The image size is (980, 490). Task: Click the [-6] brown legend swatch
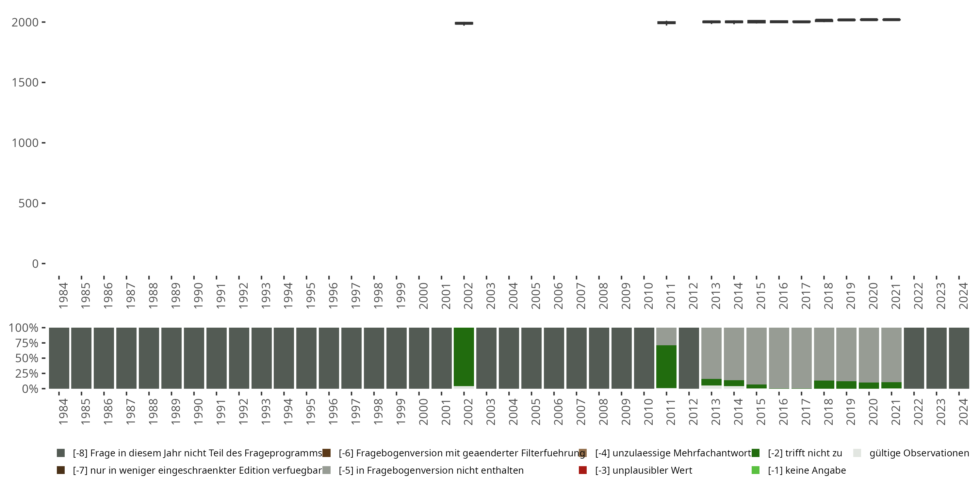(x=326, y=453)
